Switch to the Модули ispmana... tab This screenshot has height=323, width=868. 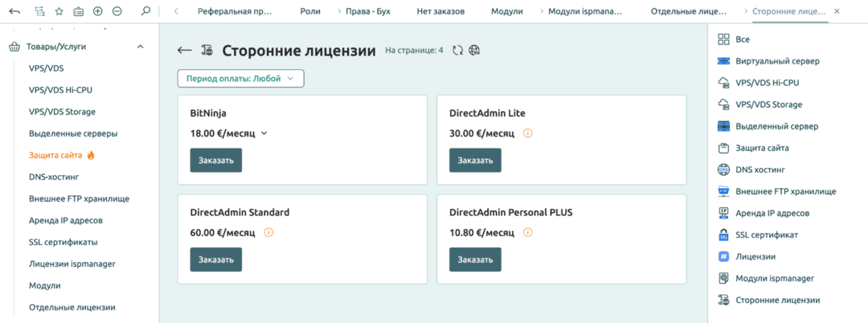pyautogui.click(x=585, y=11)
